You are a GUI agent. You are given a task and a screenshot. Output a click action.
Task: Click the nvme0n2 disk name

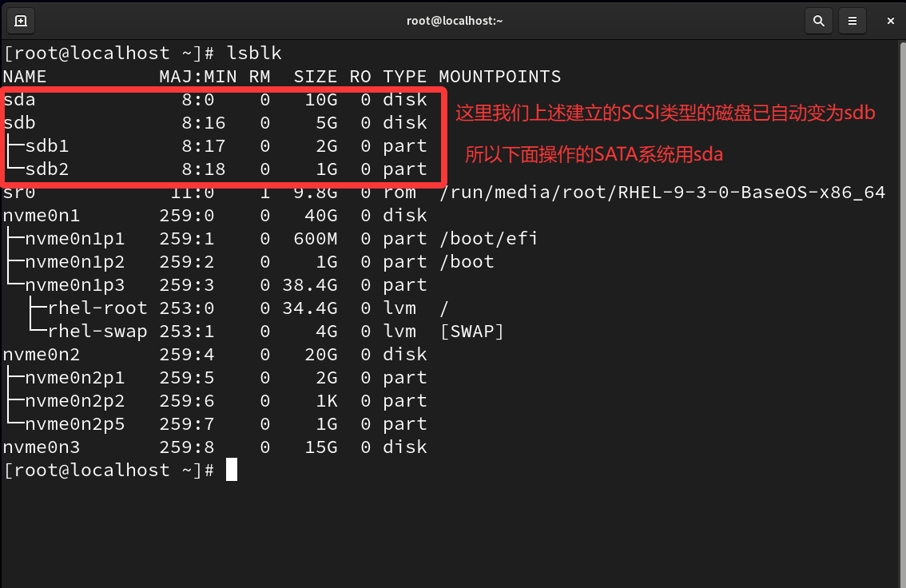coord(42,355)
